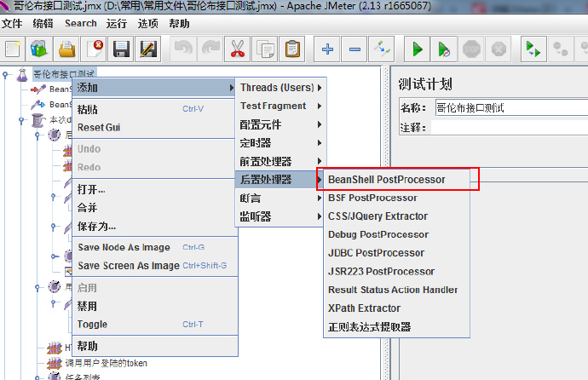Expand all with the plus icon
Screen dimensions: 588x380
click(x=327, y=49)
